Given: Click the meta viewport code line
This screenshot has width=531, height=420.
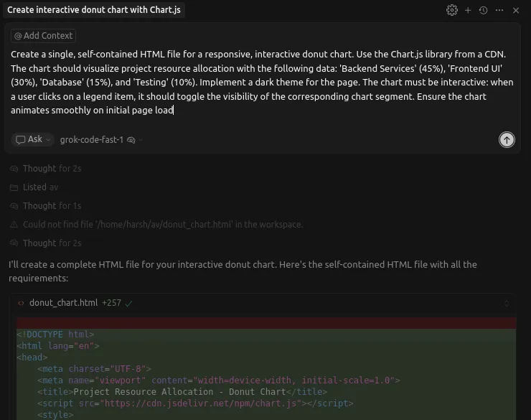Looking at the screenshot, I should (x=219, y=380).
